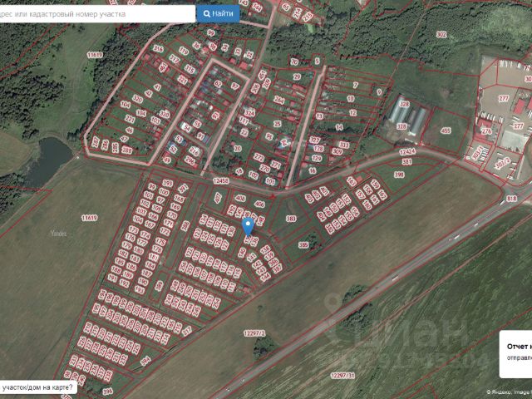Select parcel 818 near the highway
The image size is (532, 399).
pos(510,199)
